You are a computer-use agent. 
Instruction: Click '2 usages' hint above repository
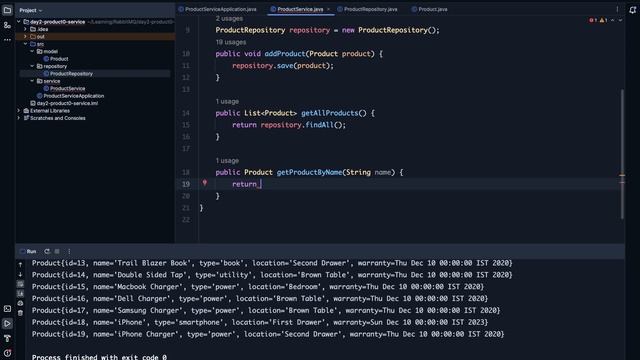[x=229, y=18]
